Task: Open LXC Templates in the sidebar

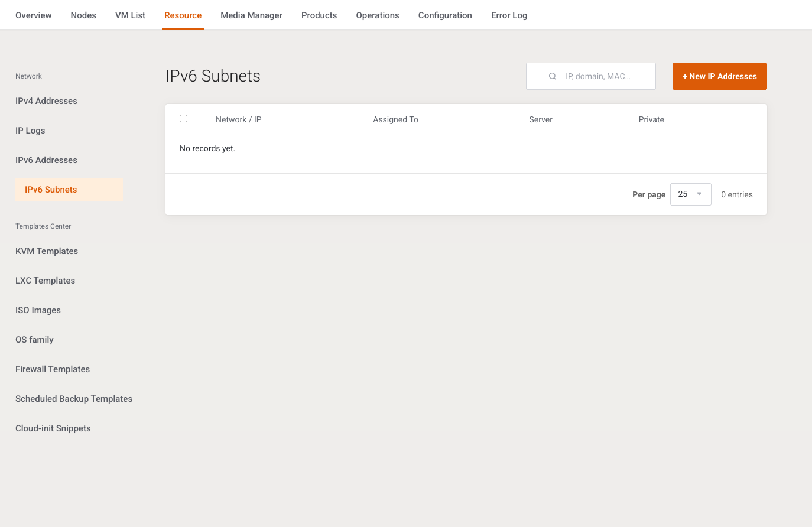Action: tap(45, 281)
